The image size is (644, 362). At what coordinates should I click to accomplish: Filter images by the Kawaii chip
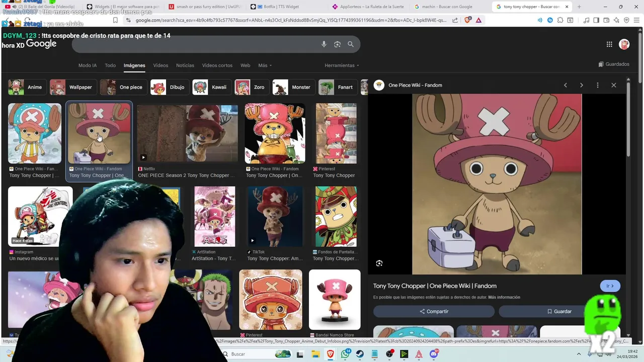[212, 87]
